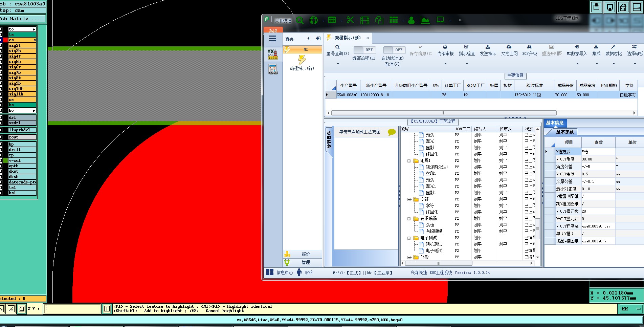Click ECN升级 toolbar button

pos(529,50)
